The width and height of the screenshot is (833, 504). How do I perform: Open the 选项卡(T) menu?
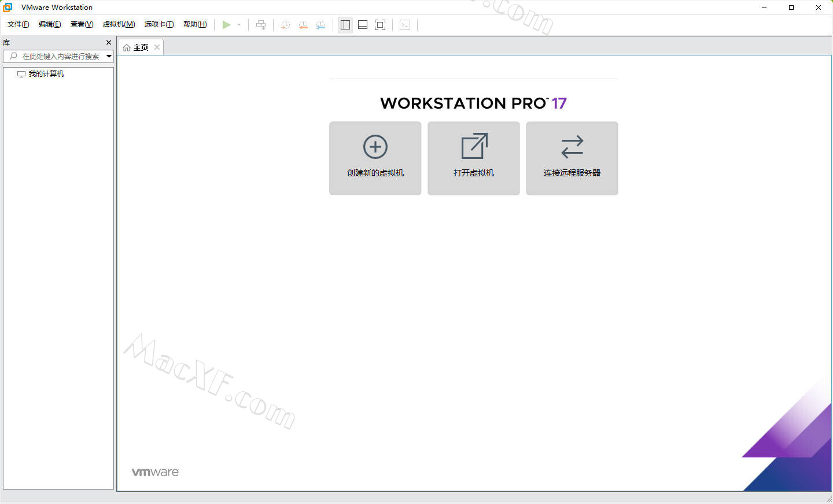click(159, 24)
